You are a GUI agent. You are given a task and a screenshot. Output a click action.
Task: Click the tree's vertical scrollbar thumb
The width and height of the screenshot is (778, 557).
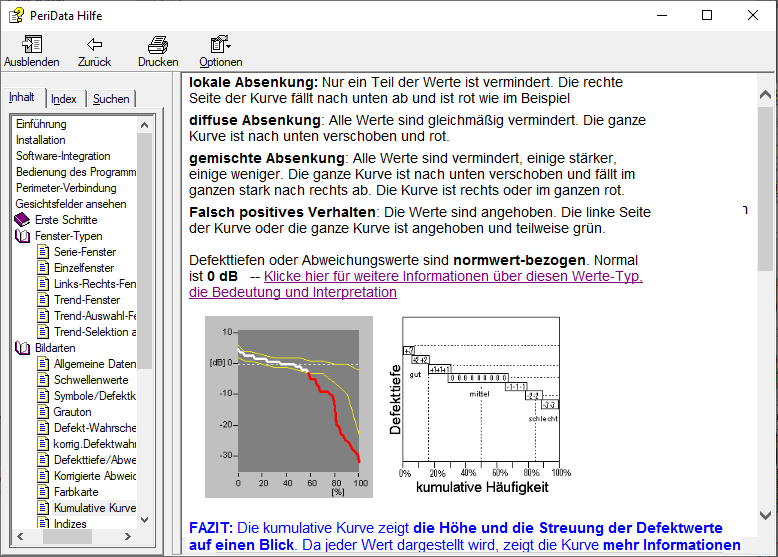[144, 250]
